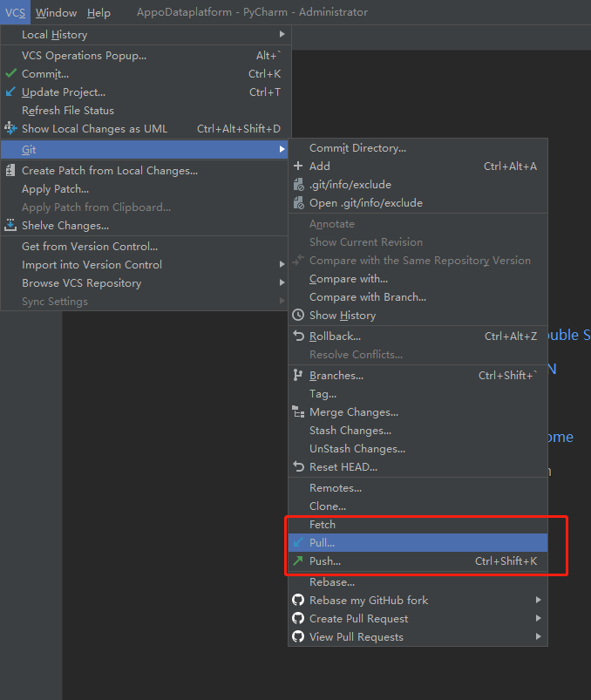Open the Window menu

(x=57, y=12)
